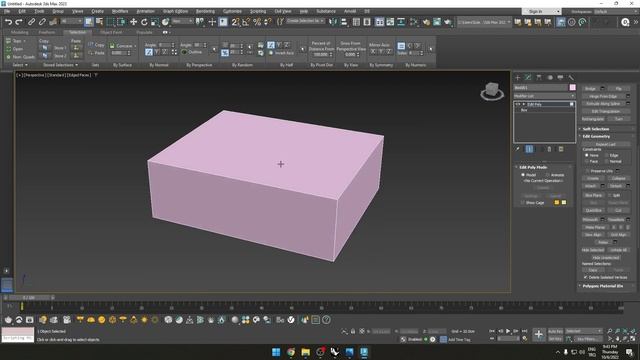Click the QuickSlice button
Viewport: 640px width, 360px height.
(x=593, y=210)
